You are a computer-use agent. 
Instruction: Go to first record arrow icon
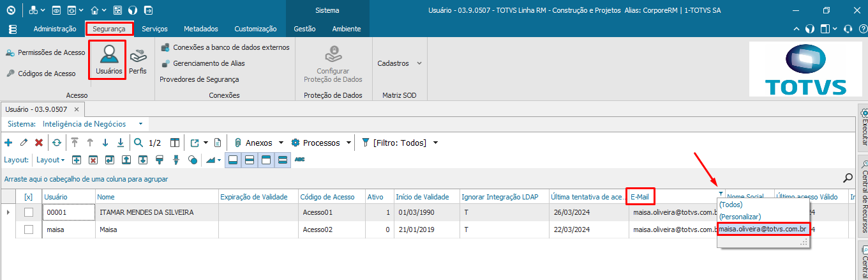point(75,143)
